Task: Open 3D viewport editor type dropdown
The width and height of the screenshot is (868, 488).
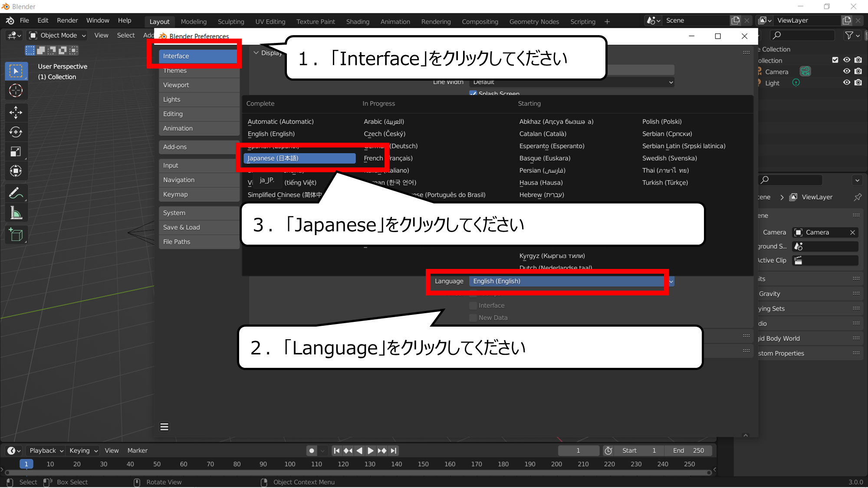Action: point(14,36)
